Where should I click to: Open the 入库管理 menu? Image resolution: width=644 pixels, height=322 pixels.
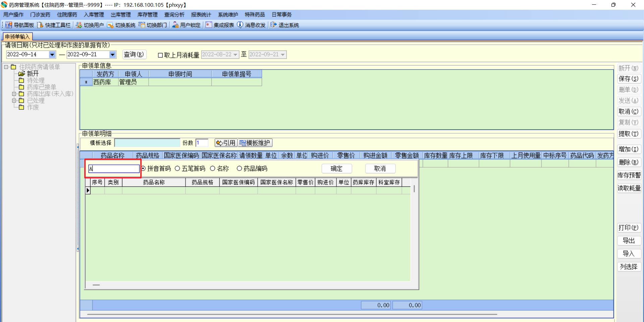pyautogui.click(x=94, y=14)
